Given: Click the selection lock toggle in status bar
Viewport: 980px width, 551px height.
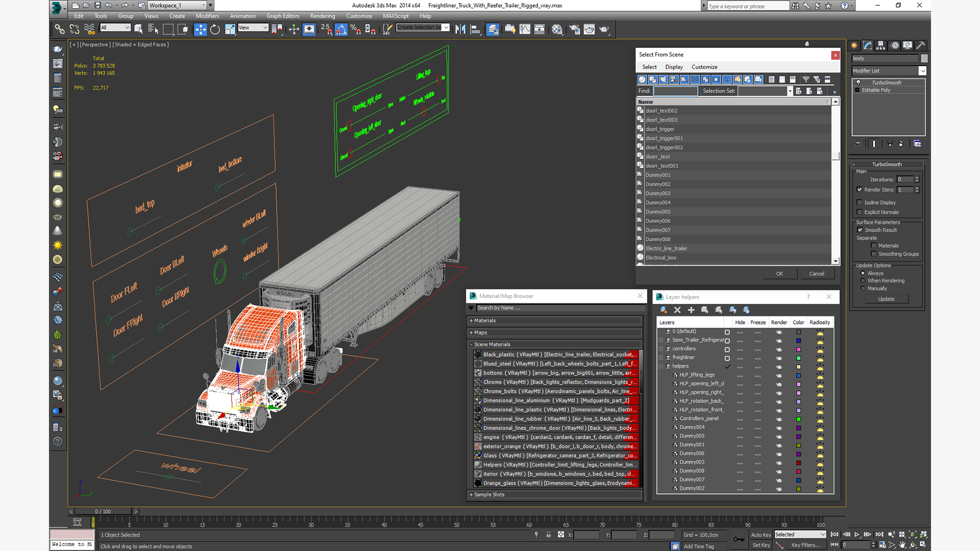Looking at the screenshot, I should 548,535.
